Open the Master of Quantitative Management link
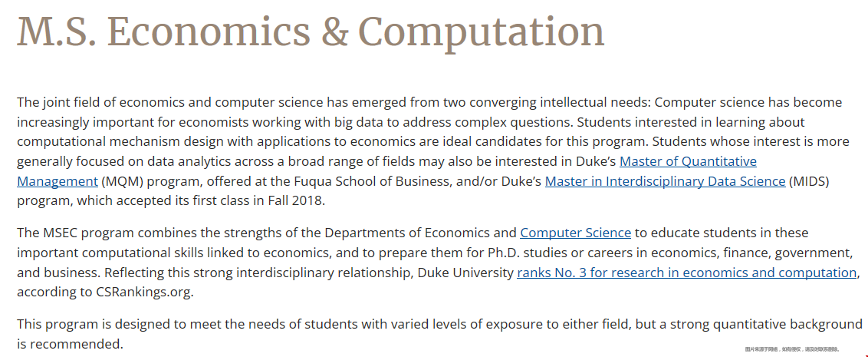 688,162
